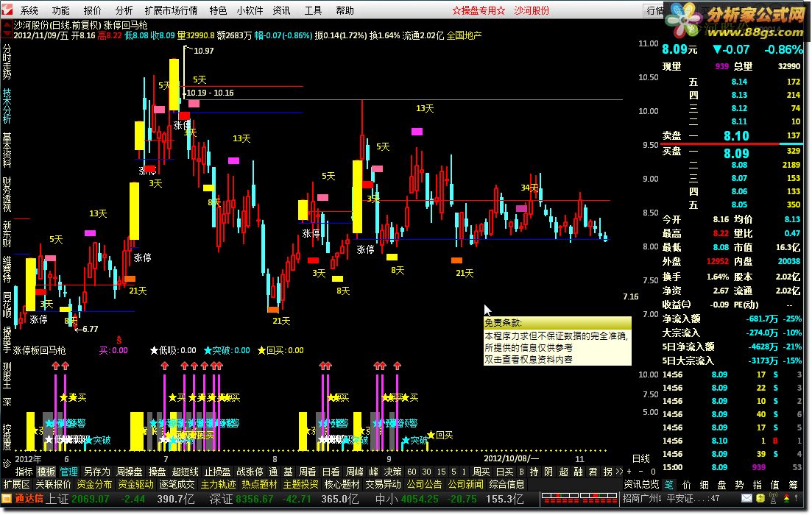Open the 资金驱动 tab
This screenshot has width=812, height=515.
click(x=135, y=484)
